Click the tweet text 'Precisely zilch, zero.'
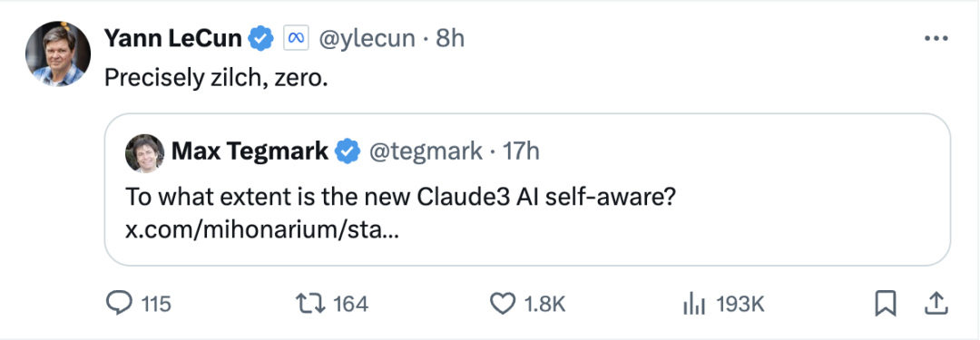Image resolution: width=980 pixels, height=340 pixels. click(x=216, y=77)
